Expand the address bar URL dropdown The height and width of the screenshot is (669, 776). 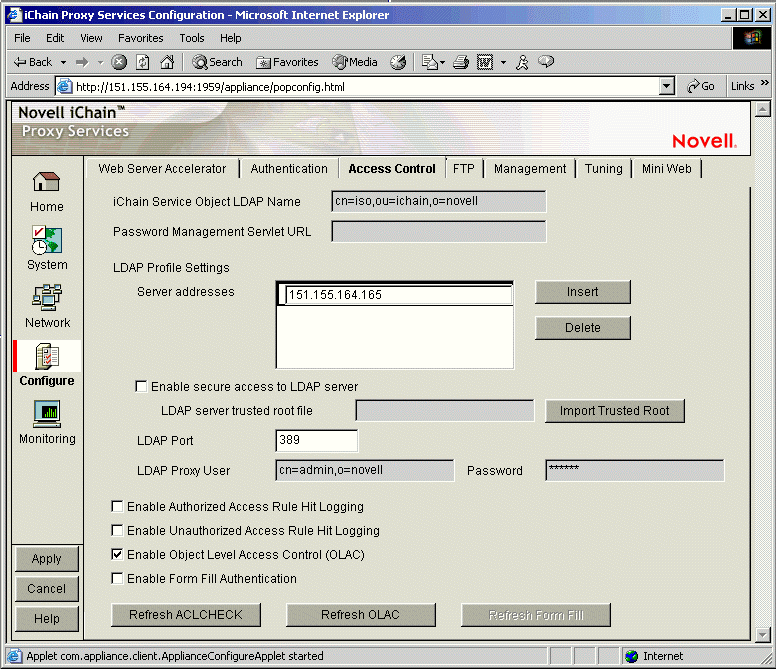667,87
